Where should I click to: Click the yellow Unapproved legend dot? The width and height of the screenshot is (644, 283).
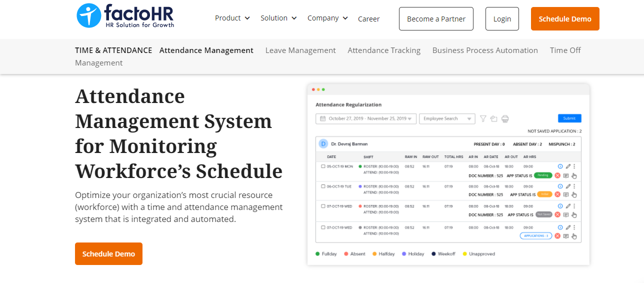(464, 254)
